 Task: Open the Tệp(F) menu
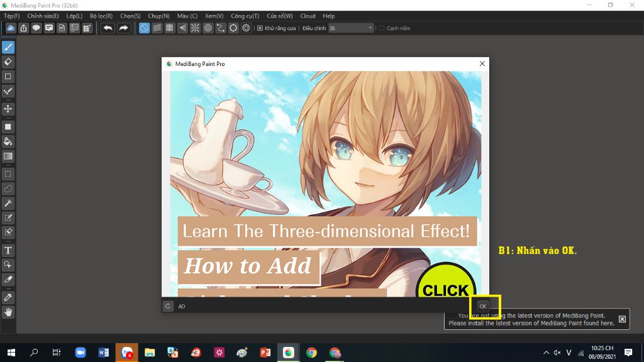pos(12,16)
